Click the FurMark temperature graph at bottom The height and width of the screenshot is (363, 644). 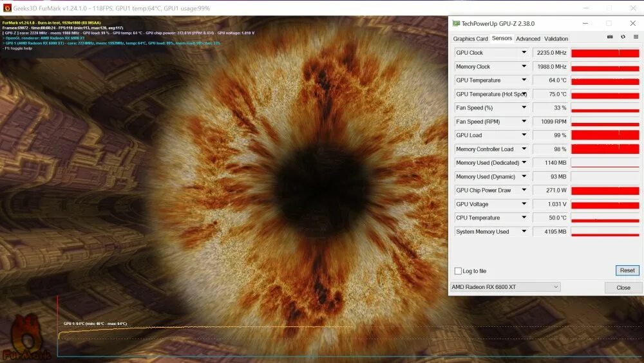(349, 326)
